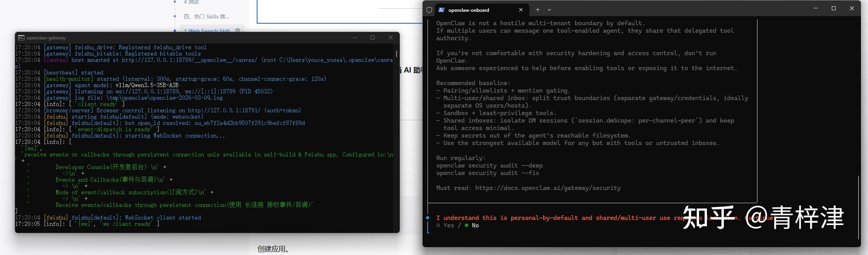The height and width of the screenshot is (255, 868).
Task: Click the shield icon in terminal title bar
Action: (x=429, y=10)
